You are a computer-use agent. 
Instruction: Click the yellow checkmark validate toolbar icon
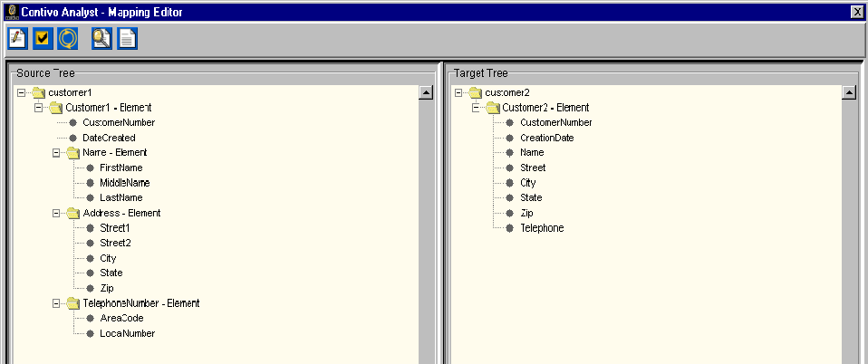(x=42, y=39)
